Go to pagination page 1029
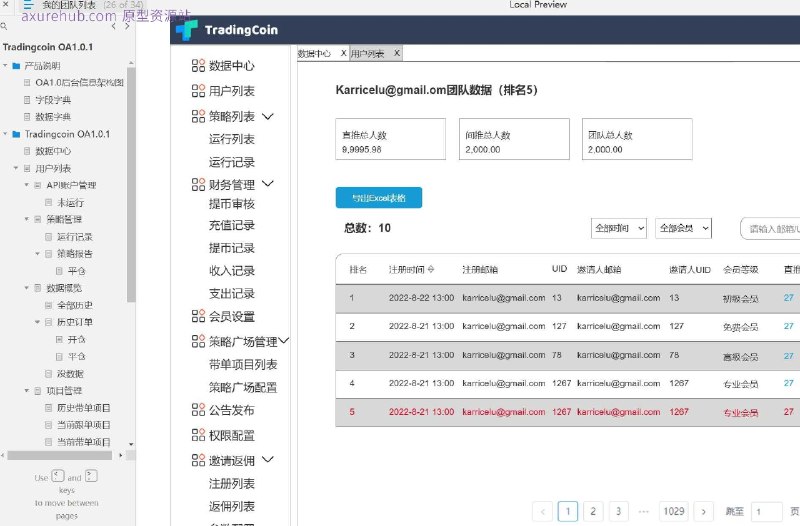This screenshot has height=526, width=800. 674,511
